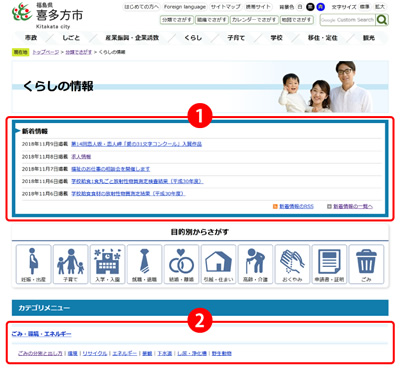This screenshot has height=370, width=400.
Task: Click the 分類でさがす button
Action: (x=177, y=20)
